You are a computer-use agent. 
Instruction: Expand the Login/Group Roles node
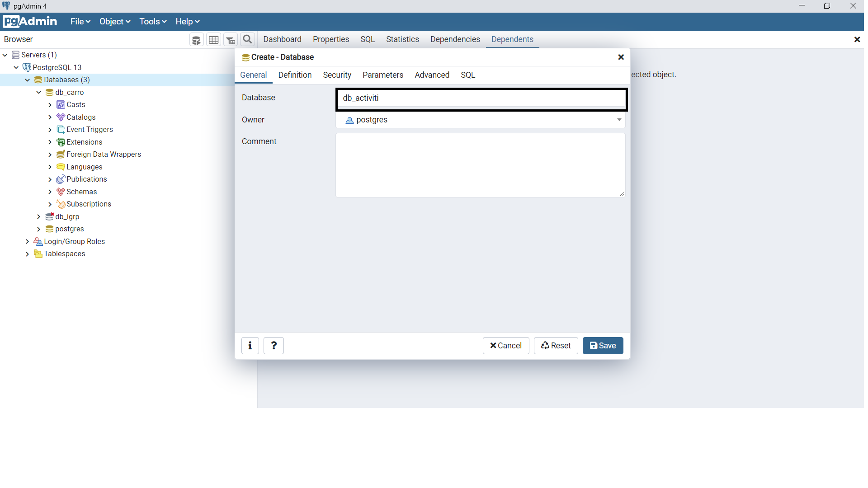(28, 241)
